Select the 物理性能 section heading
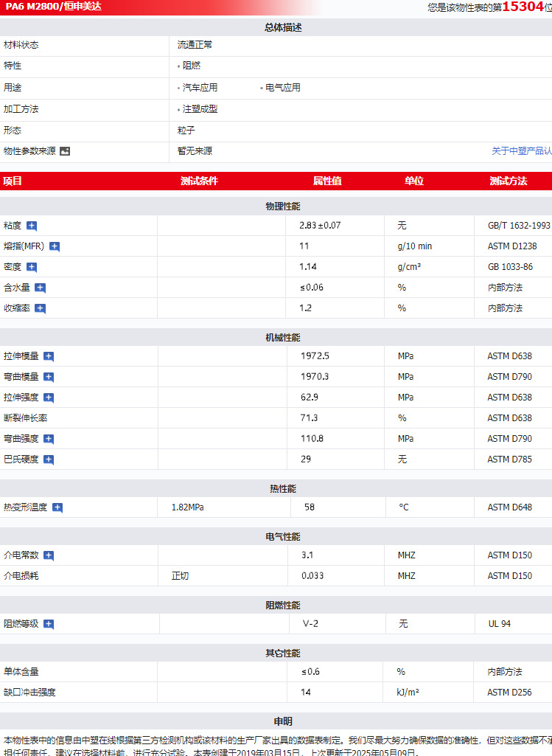Image resolution: width=552 pixels, height=756 pixels. (x=283, y=207)
